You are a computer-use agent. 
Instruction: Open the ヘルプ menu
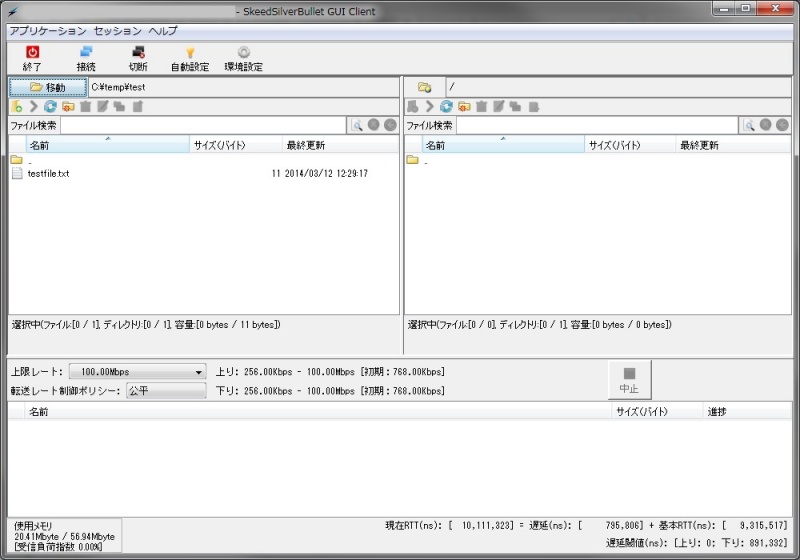163,31
